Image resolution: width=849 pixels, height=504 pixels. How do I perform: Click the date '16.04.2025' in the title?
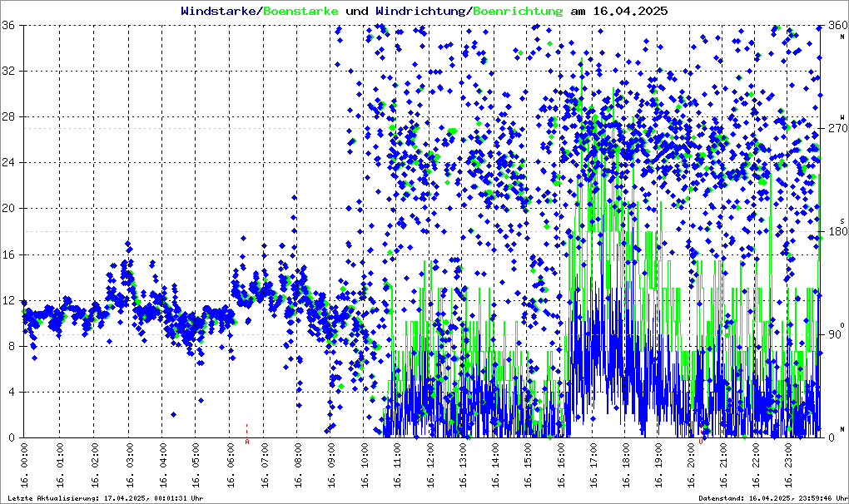(628, 12)
